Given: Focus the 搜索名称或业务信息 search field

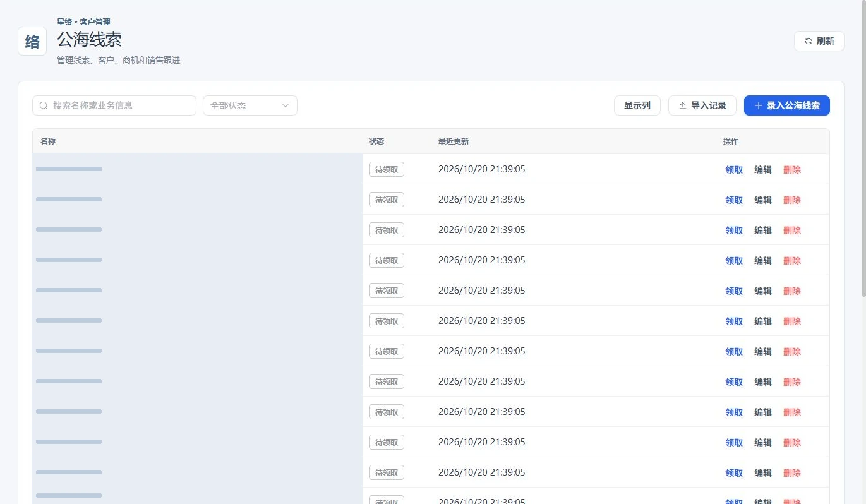Looking at the screenshot, I should coord(114,105).
